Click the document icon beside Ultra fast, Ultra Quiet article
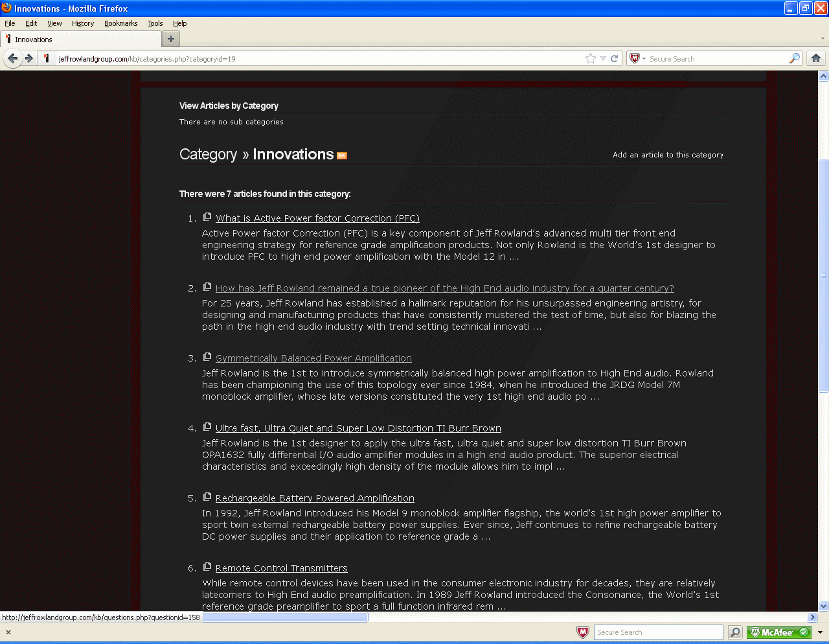 tap(207, 427)
